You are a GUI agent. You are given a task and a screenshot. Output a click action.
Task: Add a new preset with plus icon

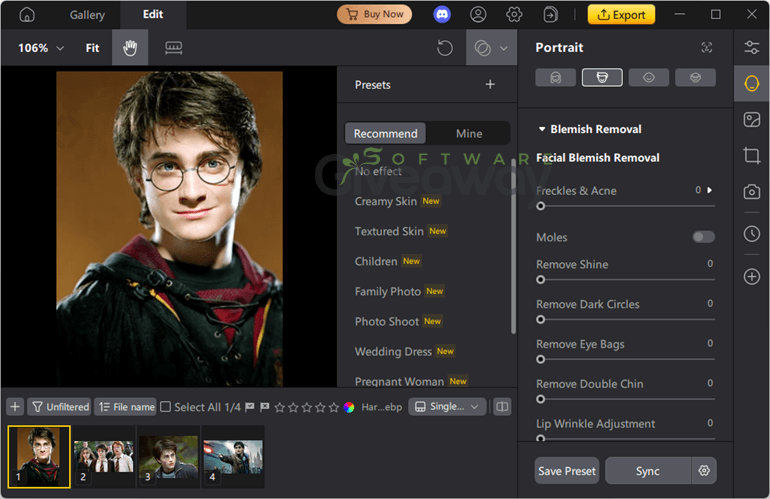coord(490,84)
